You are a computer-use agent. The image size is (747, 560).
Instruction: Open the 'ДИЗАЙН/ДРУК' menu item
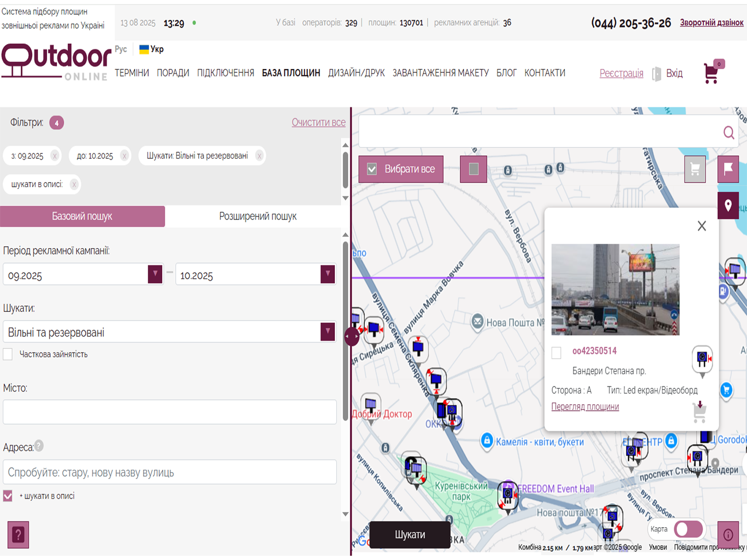(x=356, y=73)
